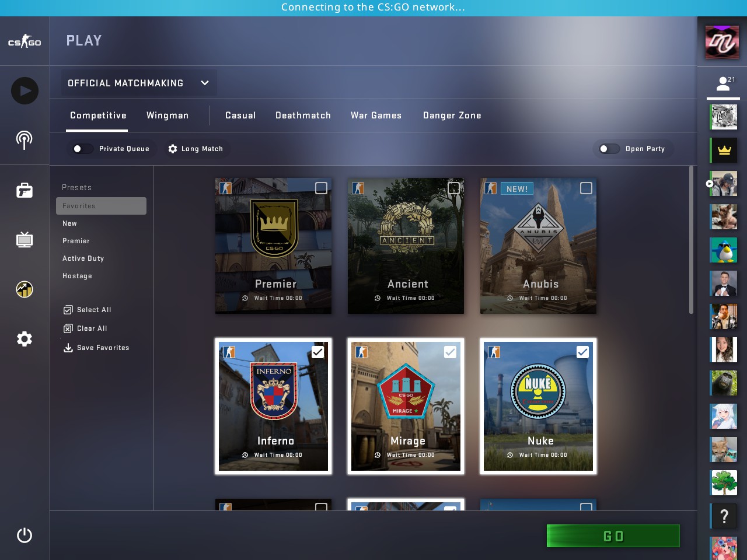The image size is (747, 560).
Task: Select the Favorites preset
Action: tap(101, 206)
